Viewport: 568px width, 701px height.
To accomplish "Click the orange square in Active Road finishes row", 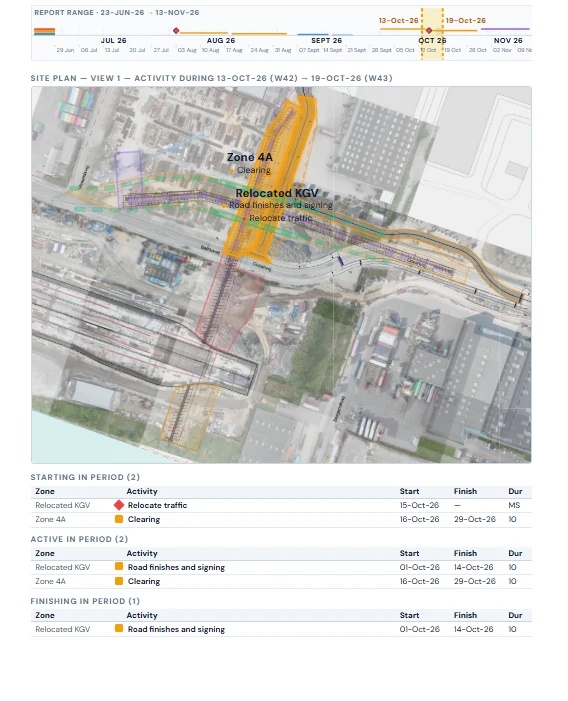I will point(119,566).
